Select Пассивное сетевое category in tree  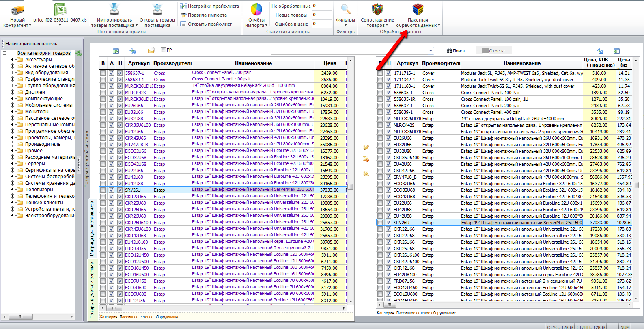point(50,118)
